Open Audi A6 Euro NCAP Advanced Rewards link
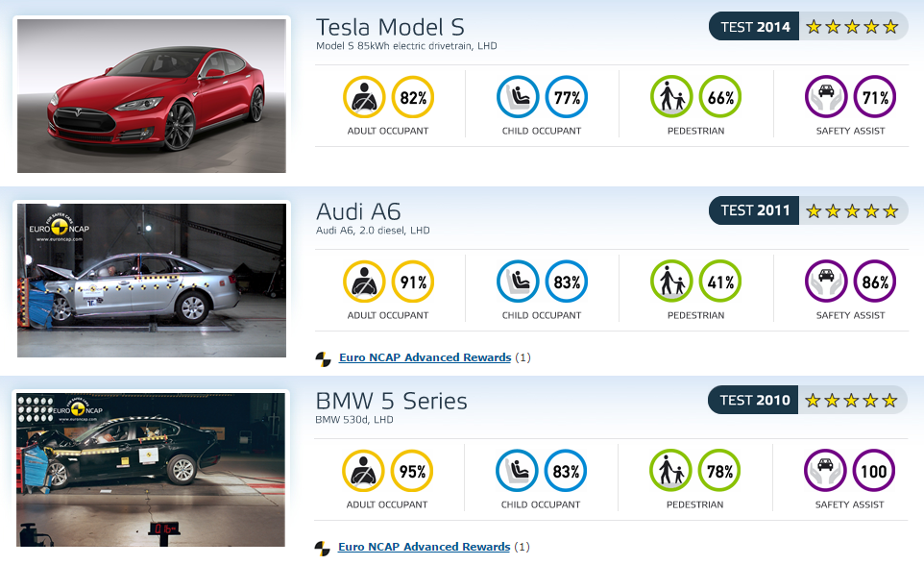 click(x=425, y=357)
